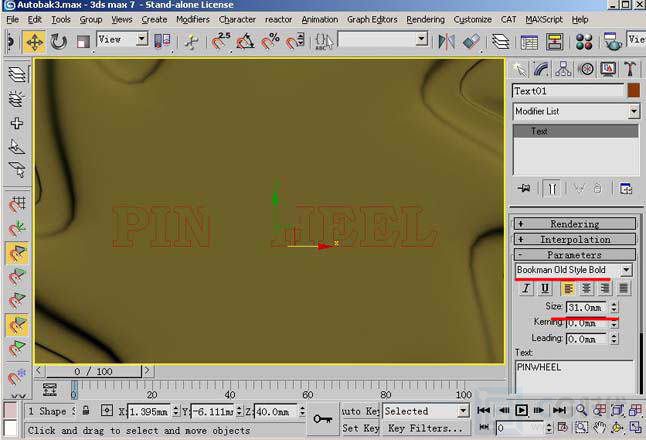Click the time slider 0 / 100 handle
Image resolution: width=646 pixels, height=440 pixels.
click(x=94, y=372)
